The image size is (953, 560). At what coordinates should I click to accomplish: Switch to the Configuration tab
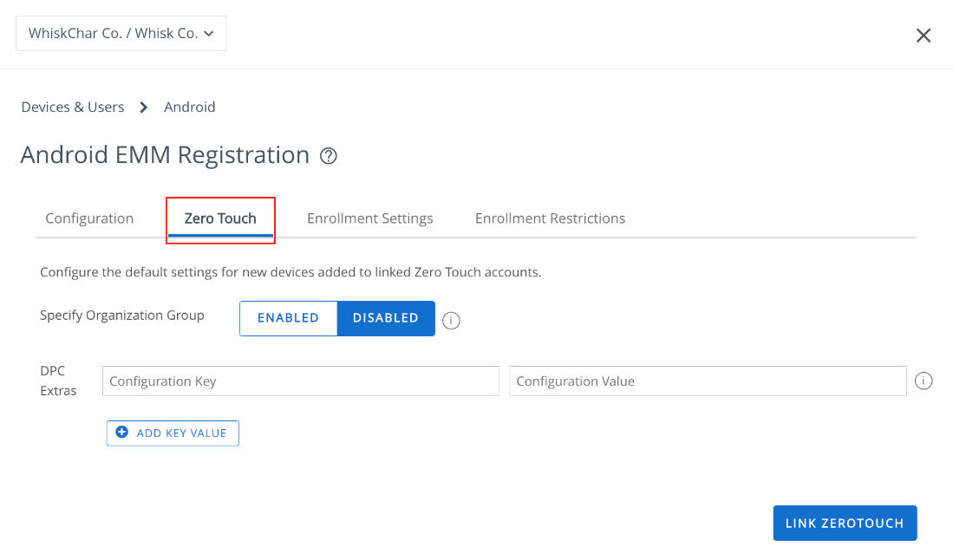point(89,218)
